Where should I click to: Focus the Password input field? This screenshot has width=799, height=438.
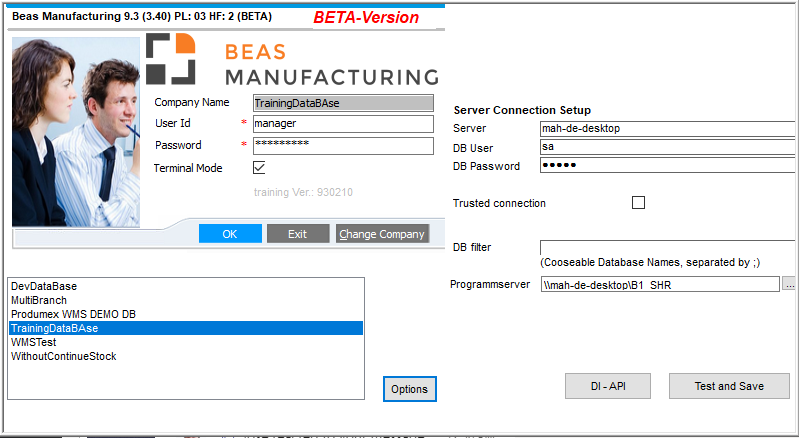[x=342, y=146]
